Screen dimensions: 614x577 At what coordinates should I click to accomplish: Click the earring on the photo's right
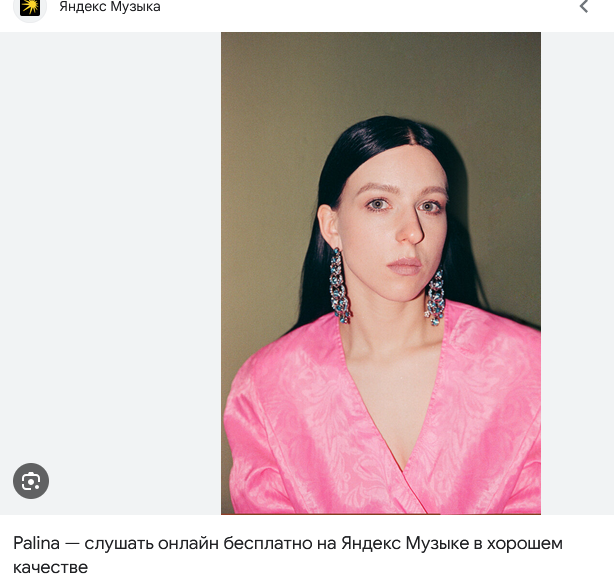click(435, 298)
